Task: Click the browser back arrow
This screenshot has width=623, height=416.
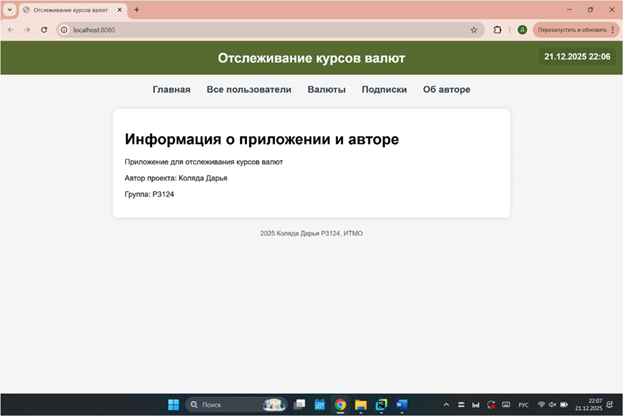Action: [10, 30]
